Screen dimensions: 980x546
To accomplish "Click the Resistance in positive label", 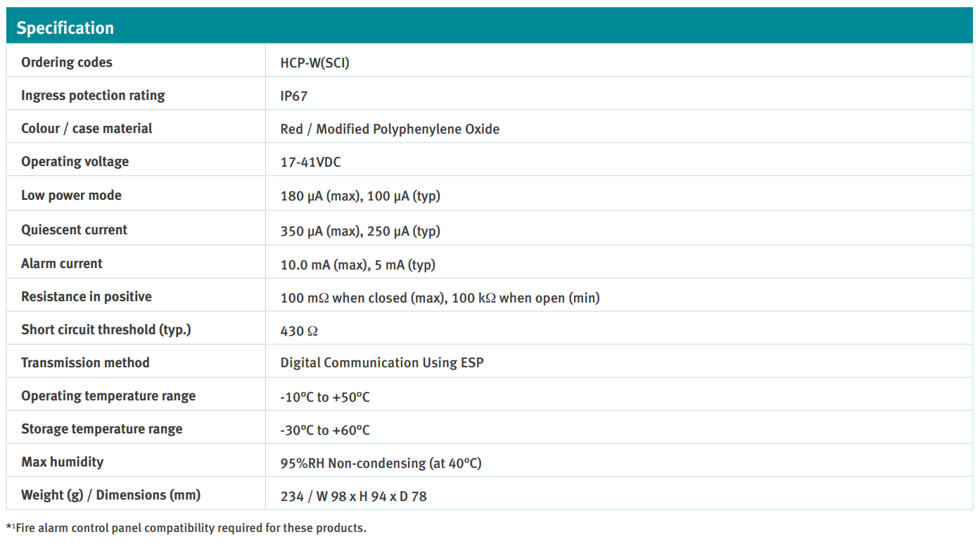I will pos(87,297).
